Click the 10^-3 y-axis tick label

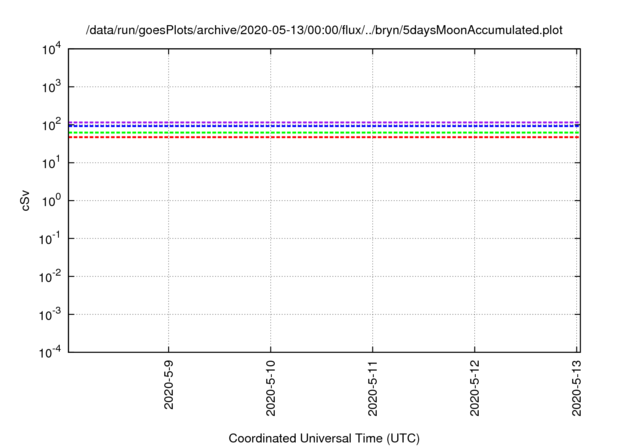point(50,315)
